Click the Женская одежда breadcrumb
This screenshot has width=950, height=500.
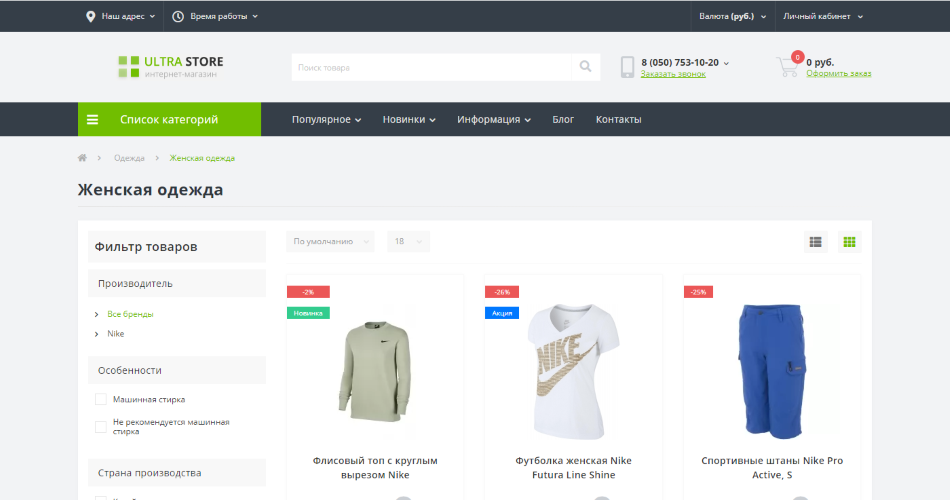pos(202,158)
